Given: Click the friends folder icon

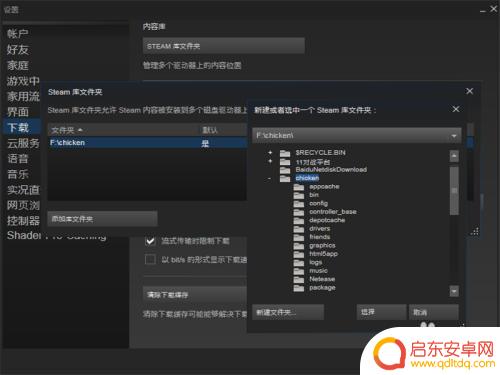Looking at the screenshot, I should [299, 237].
